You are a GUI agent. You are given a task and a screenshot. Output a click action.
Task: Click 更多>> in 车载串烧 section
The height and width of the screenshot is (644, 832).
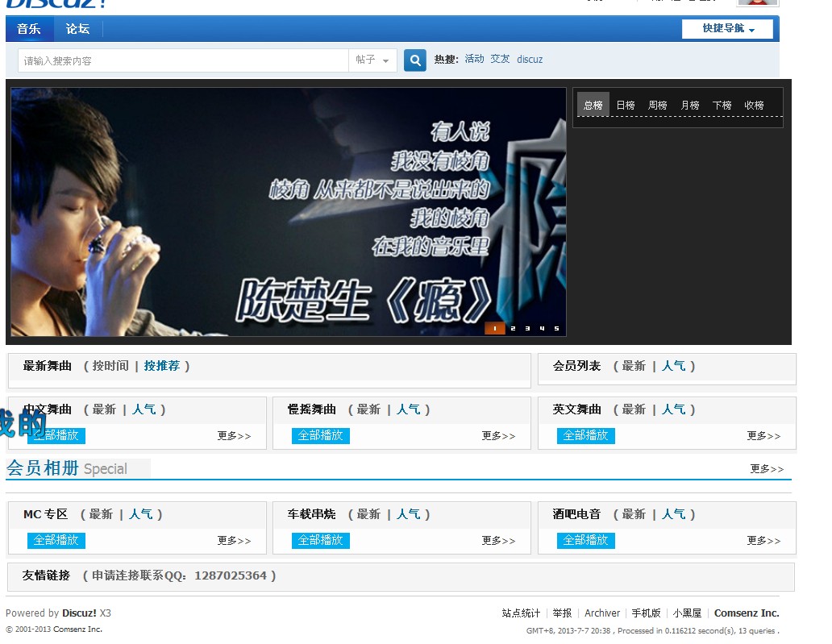pos(498,540)
